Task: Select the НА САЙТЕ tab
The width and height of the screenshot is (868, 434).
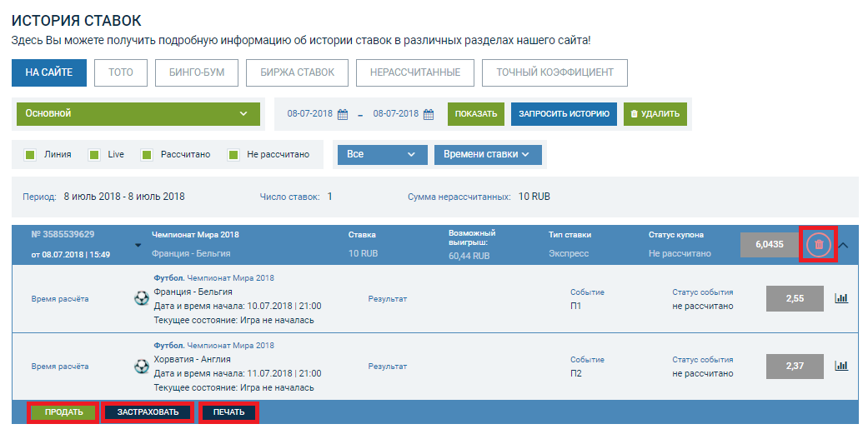Action: coord(48,72)
